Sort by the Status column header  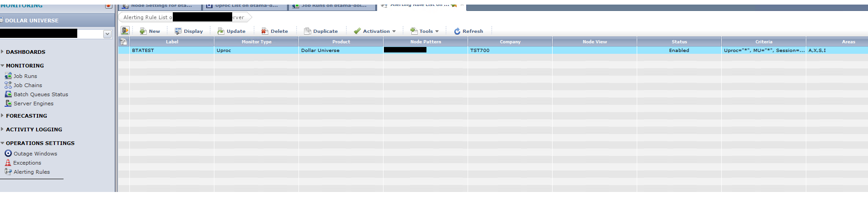(x=679, y=41)
